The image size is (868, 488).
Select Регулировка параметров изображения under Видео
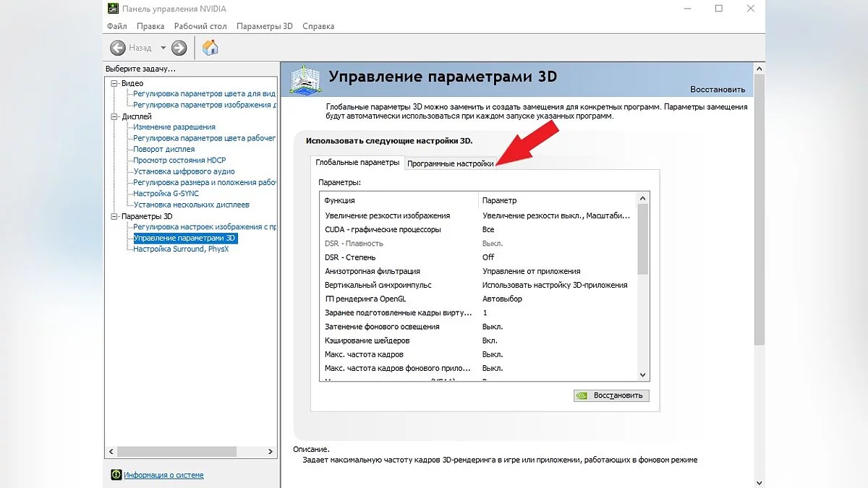pyautogui.click(x=205, y=105)
